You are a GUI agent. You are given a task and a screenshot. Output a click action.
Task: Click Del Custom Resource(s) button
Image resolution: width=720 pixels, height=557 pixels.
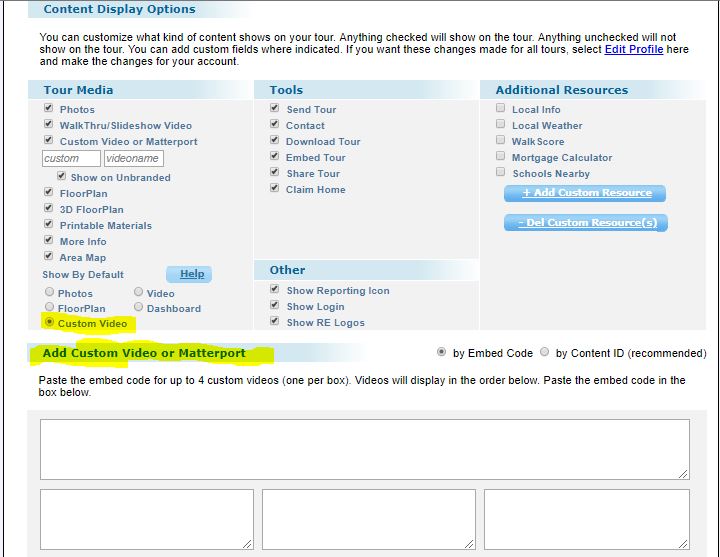(585, 223)
